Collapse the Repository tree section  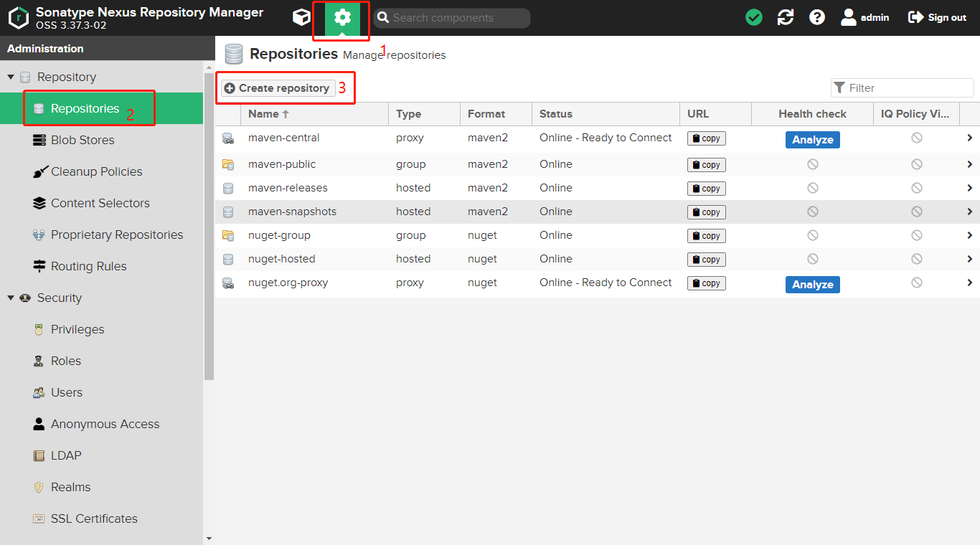coord(11,77)
